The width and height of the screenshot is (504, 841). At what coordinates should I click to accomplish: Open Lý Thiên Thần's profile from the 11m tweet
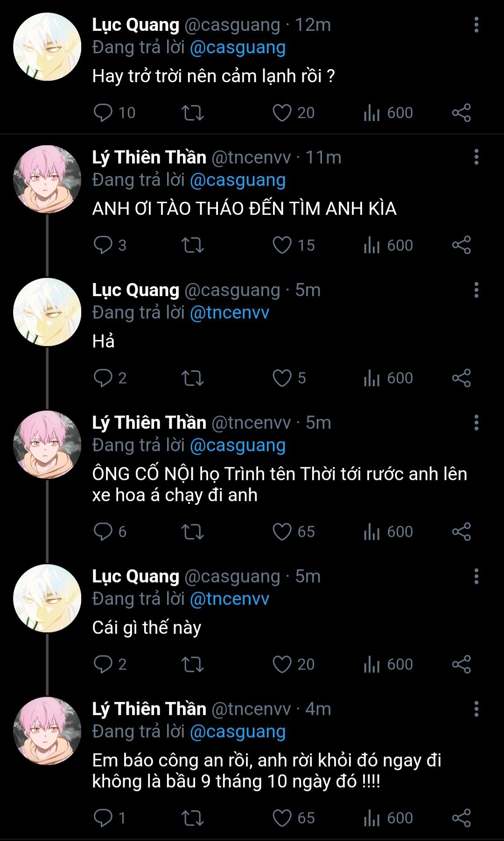click(x=149, y=157)
